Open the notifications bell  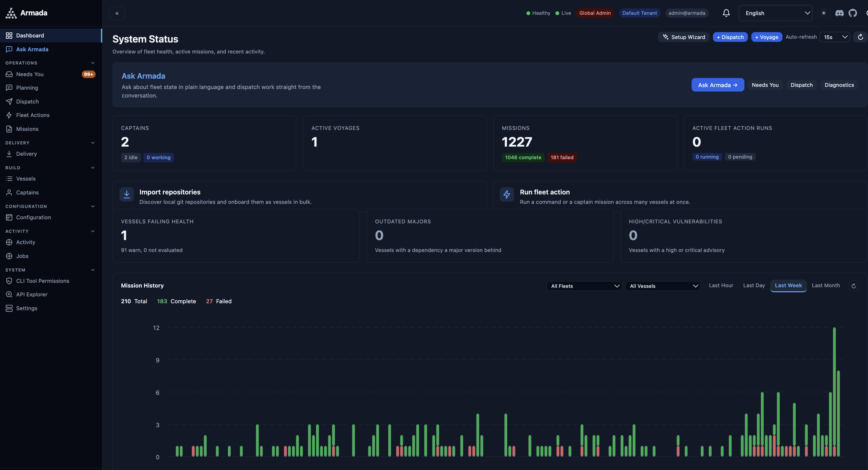coord(726,13)
